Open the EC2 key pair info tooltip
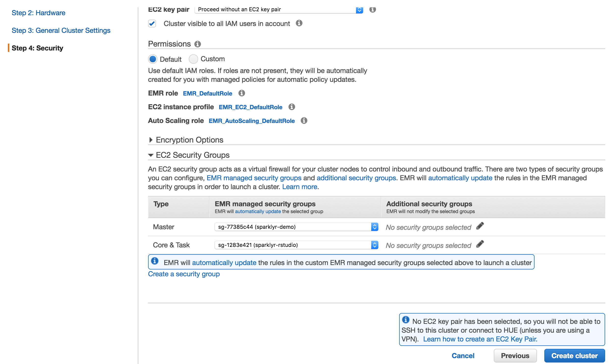Screen dimensions: 612x364 [x=373, y=10]
